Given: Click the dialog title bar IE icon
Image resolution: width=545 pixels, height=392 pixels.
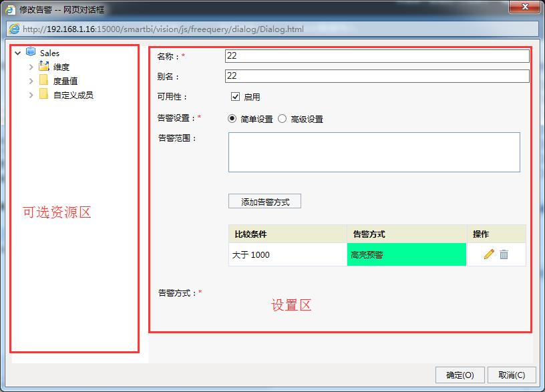Looking at the screenshot, I should 10,9.
